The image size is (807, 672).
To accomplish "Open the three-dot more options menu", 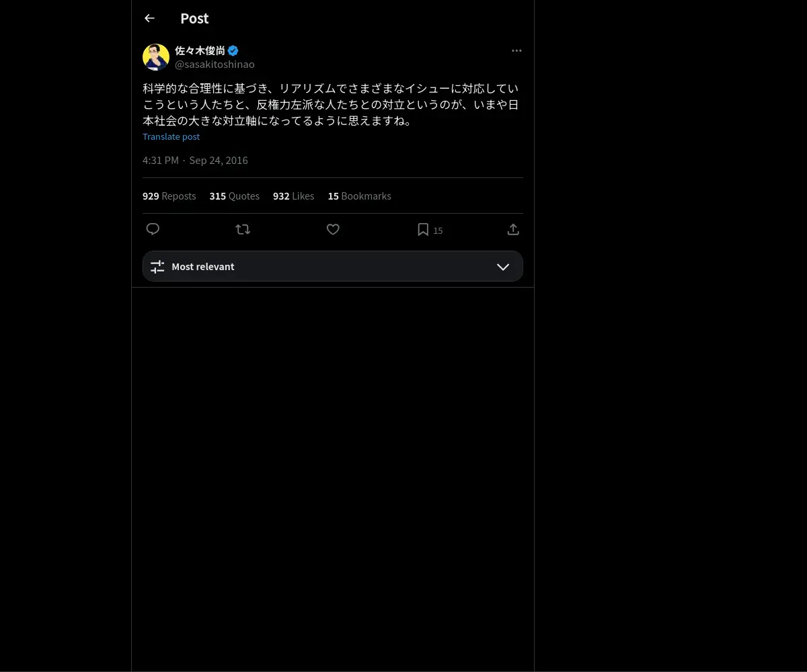I will coord(516,50).
